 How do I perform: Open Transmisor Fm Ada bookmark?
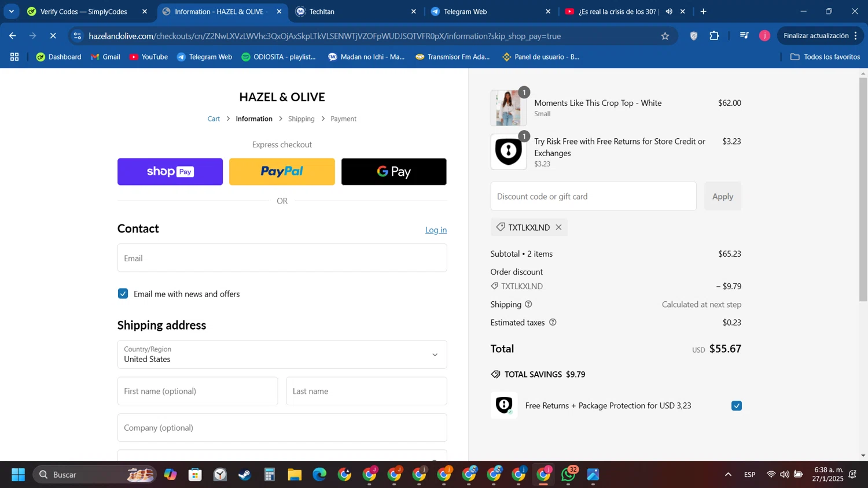[453, 57]
